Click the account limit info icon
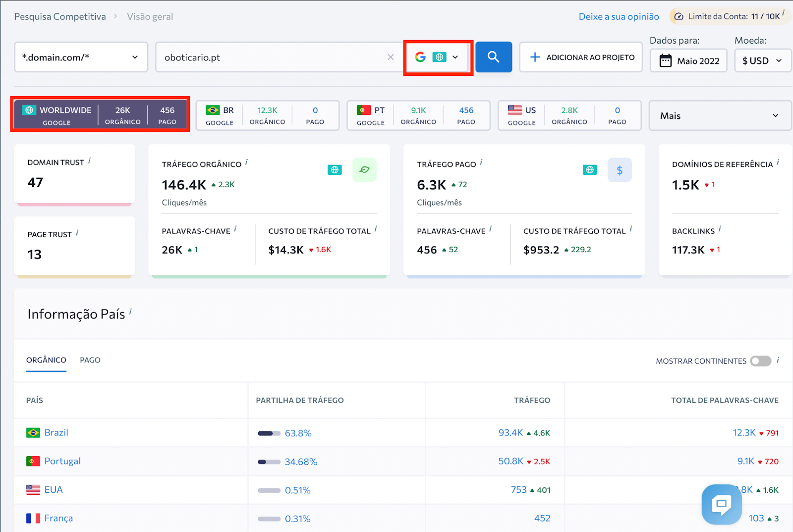 click(x=784, y=13)
